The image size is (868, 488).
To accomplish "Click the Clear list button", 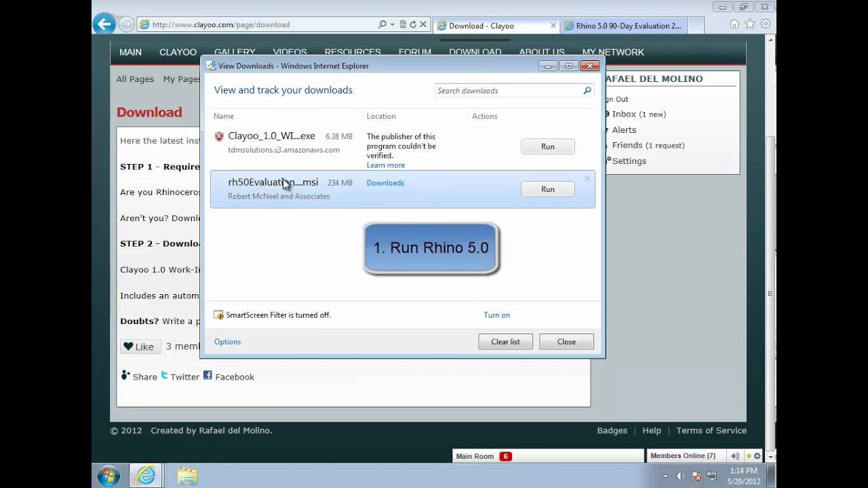I will (x=505, y=342).
